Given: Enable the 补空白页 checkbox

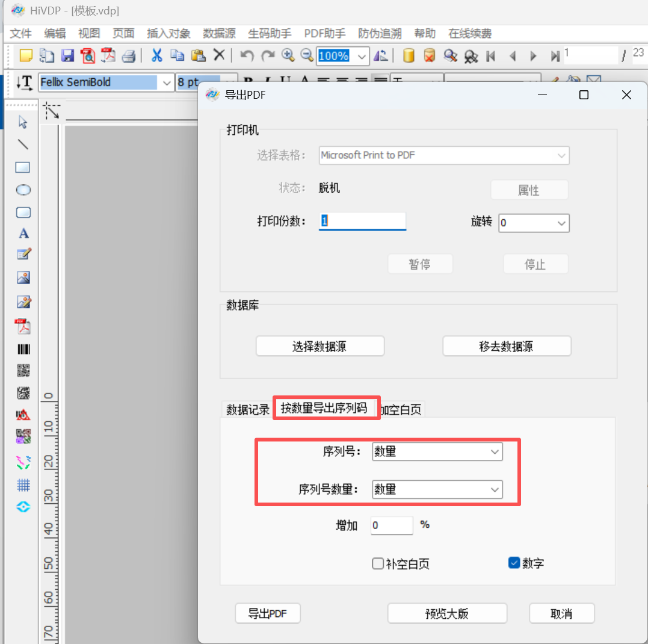Looking at the screenshot, I should pyautogui.click(x=378, y=564).
